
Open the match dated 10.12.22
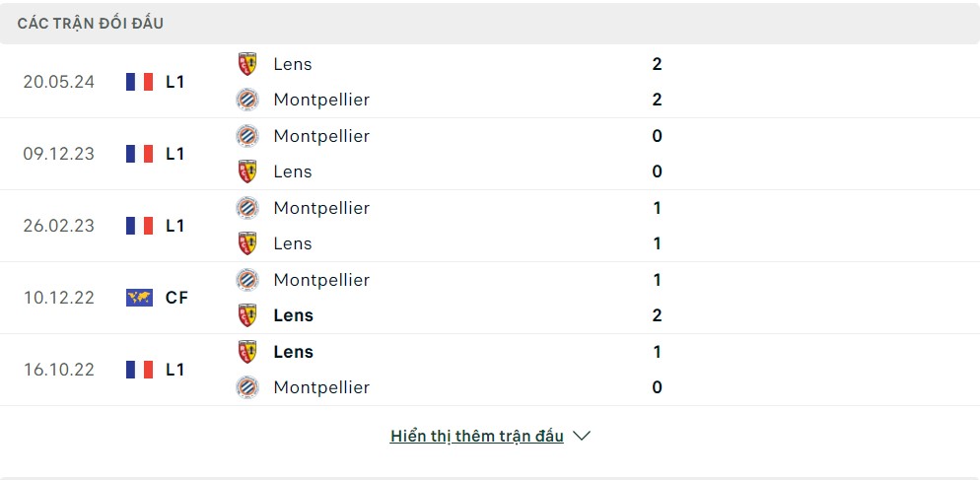[59, 298]
